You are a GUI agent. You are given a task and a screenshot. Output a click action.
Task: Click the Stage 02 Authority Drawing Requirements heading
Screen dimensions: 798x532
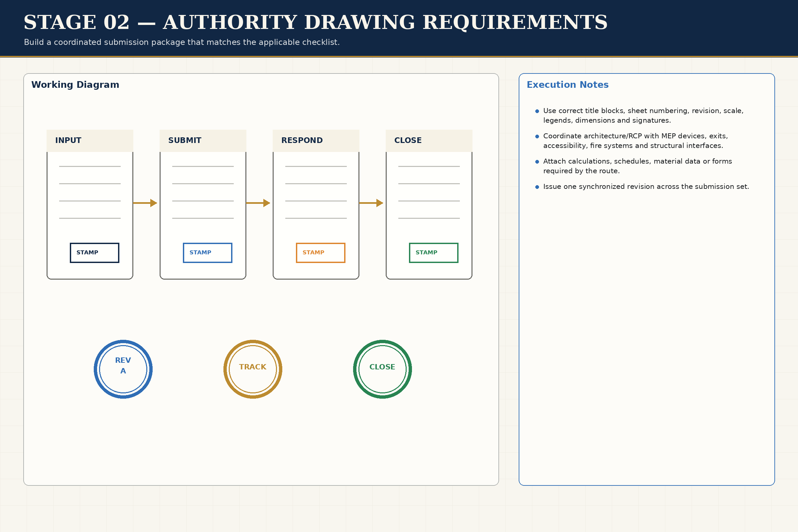pos(316,23)
